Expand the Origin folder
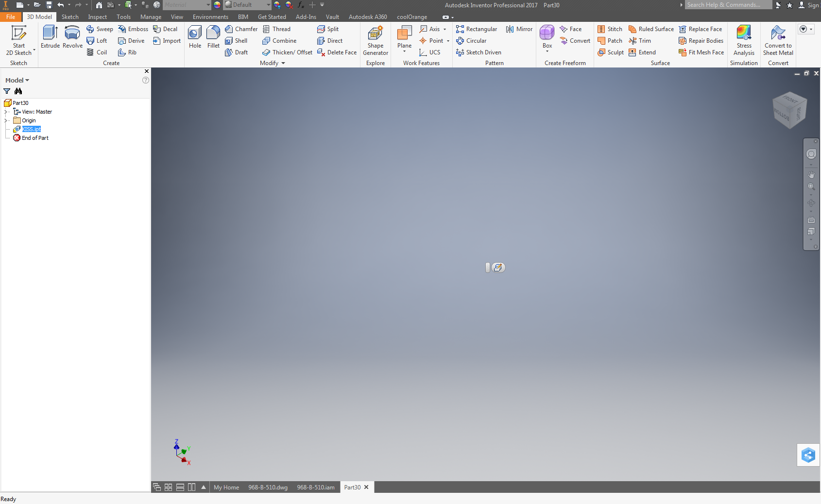The width and height of the screenshot is (821, 504). click(x=6, y=120)
